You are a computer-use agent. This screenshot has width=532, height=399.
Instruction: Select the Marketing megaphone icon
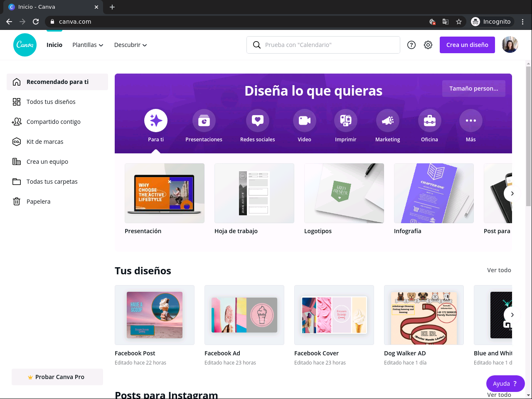pyautogui.click(x=388, y=121)
